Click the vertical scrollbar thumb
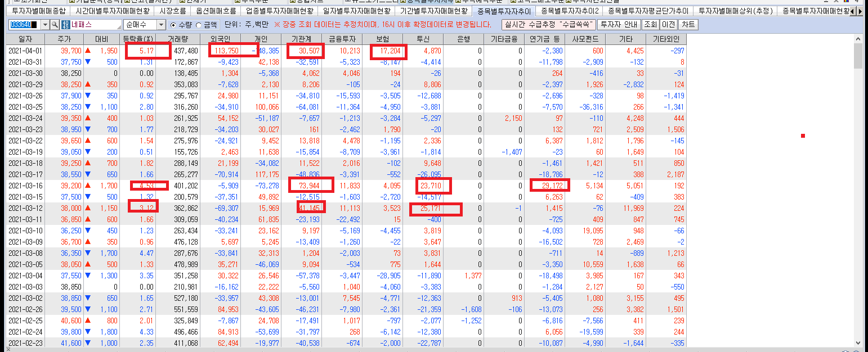This screenshot has height=352, width=868. click(858, 56)
